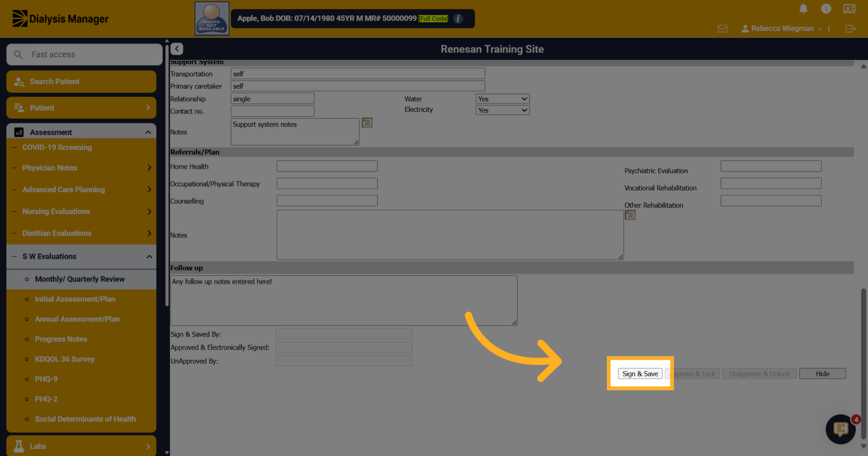Open KDQOL 36 Survey
This screenshot has height=456, width=868.
[64, 359]
